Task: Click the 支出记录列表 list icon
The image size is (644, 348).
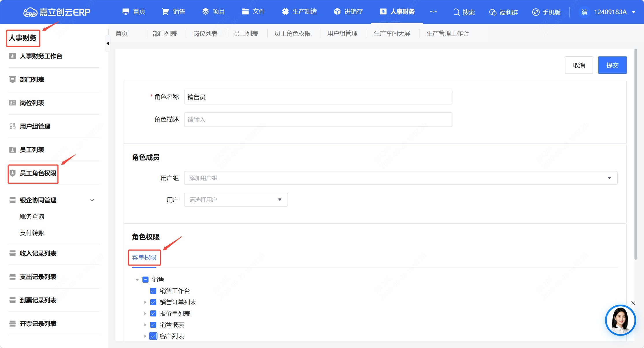Action: [x=12, y=277]
